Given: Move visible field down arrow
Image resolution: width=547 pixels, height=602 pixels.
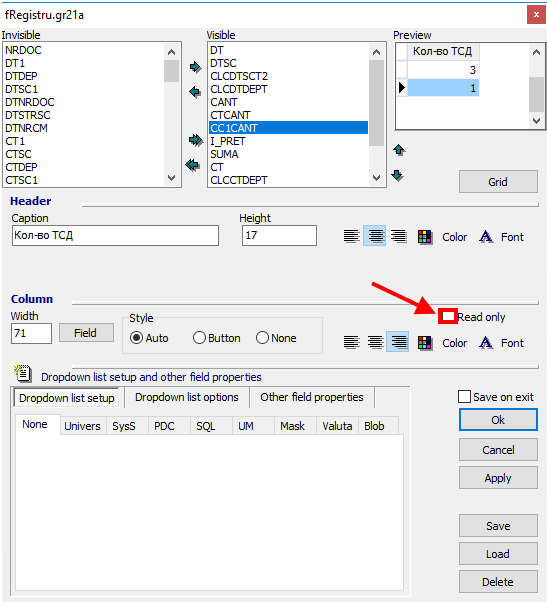Looking at the screenshot, I should (397, 176).
